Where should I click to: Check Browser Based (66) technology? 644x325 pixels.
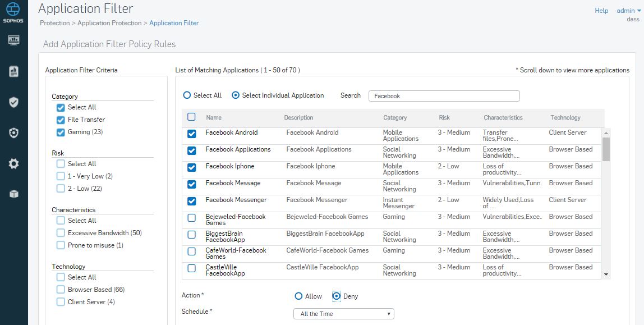[61, 290]
